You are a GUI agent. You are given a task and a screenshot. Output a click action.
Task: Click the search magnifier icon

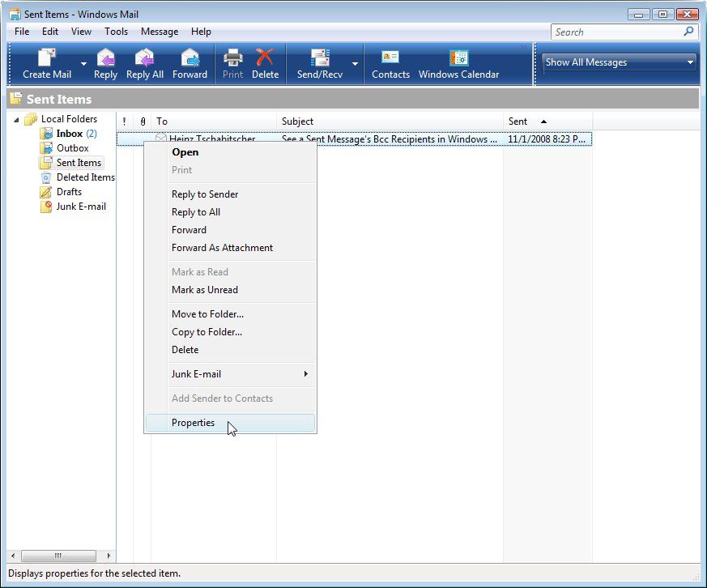pyautogui.click(x=688, y=32)
